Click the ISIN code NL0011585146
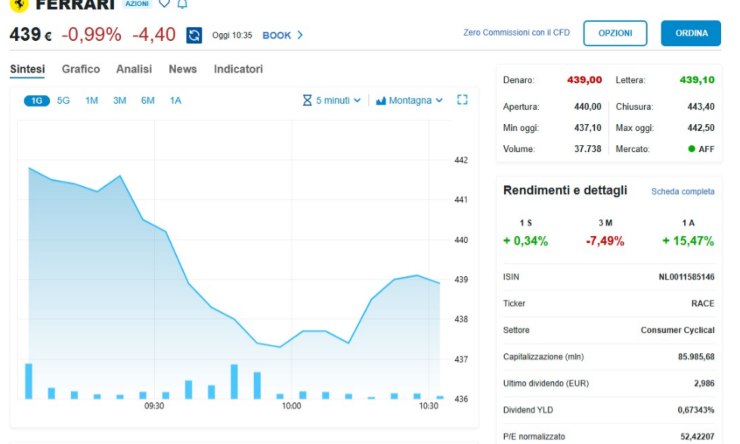The width and height of the screenshot is (740, 444). 686,277
